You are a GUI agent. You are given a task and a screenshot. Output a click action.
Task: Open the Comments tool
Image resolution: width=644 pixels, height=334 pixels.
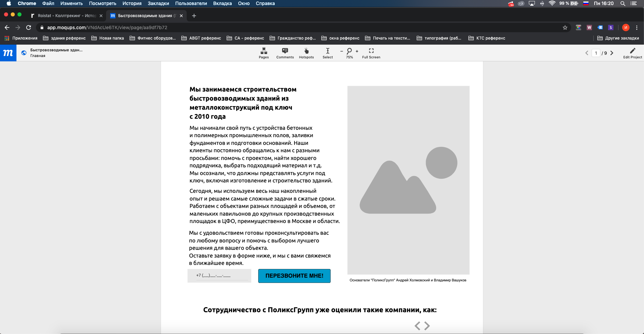[x=285, y=53]
